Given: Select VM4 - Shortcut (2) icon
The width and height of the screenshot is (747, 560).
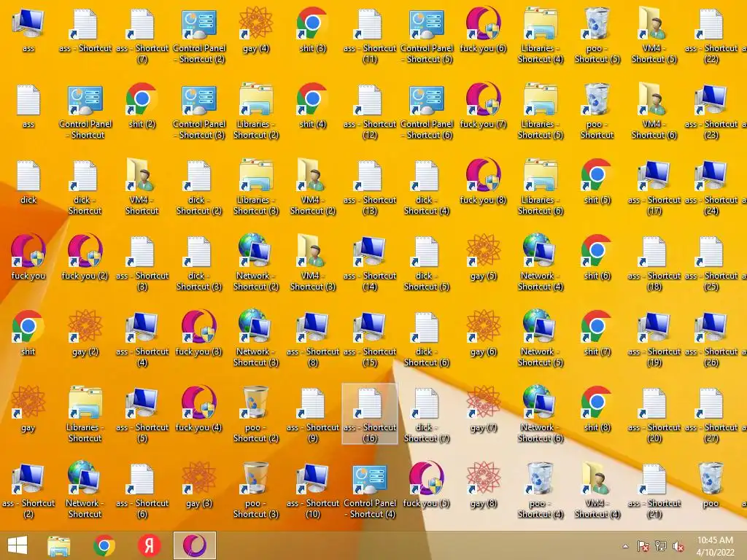Looking at the screenshot, I should 312,187.
